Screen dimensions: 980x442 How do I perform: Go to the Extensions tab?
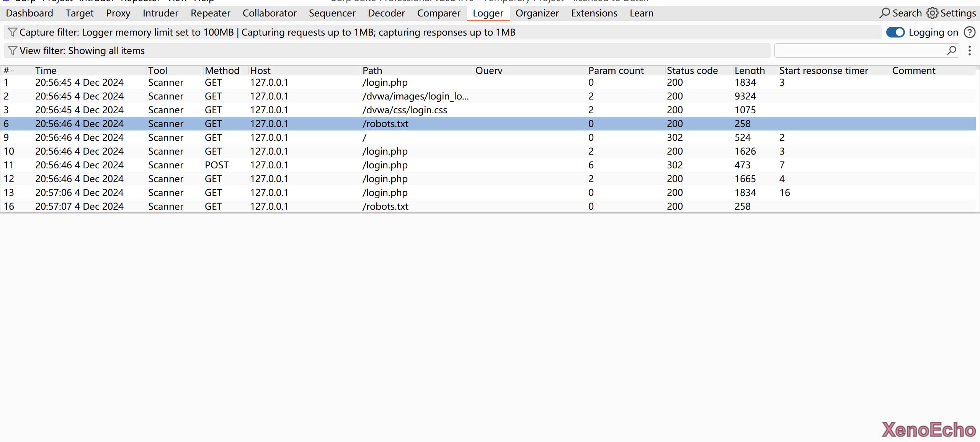click(x=594, y=13)
